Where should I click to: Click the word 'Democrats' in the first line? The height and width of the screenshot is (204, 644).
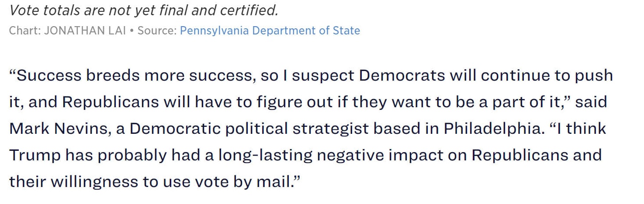(405, 75)
